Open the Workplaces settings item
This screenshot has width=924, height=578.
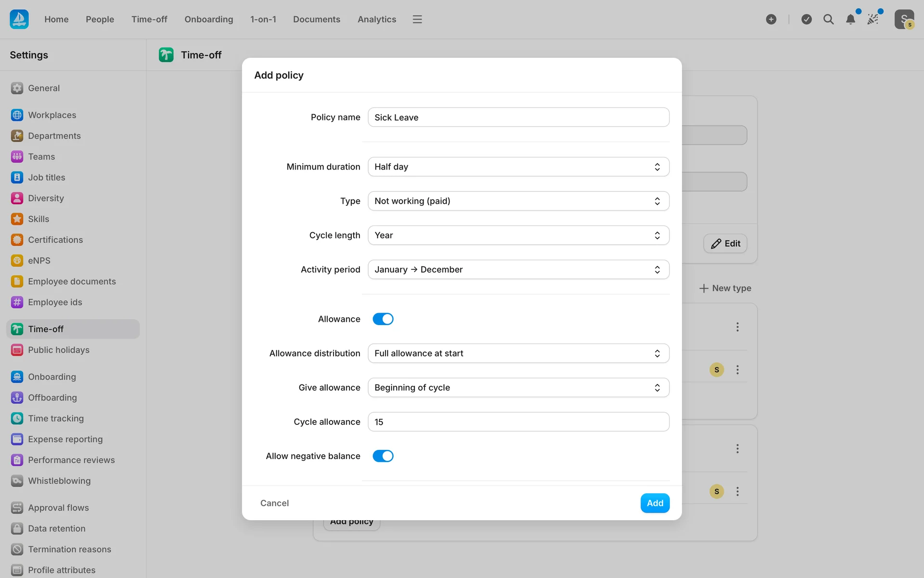pyautogui.click(x=52, y=115)
